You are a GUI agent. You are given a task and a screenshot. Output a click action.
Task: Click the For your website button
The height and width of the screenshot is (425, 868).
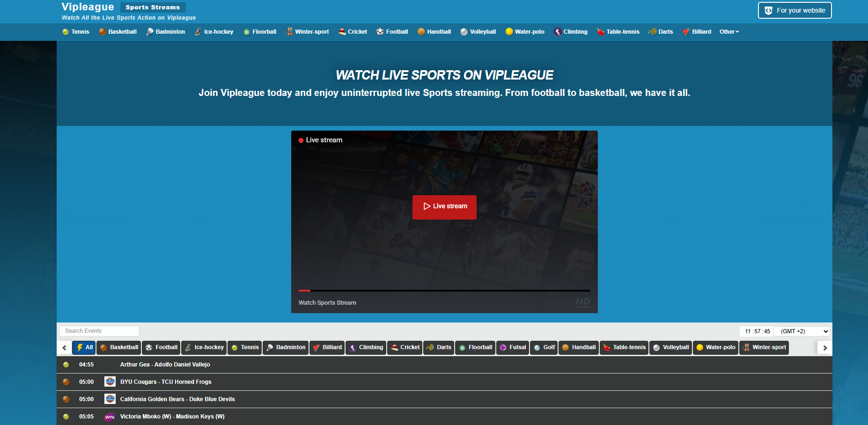click(x=794, y=10)
